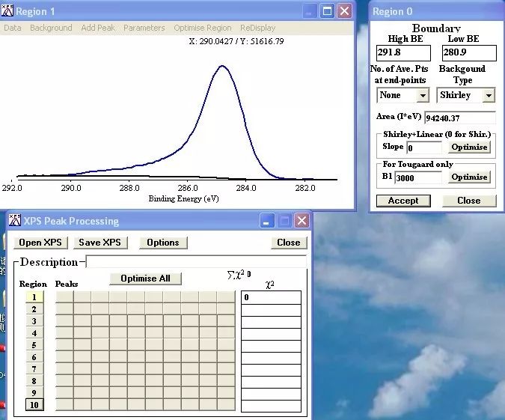The image size is (505, 420).
Task: Open the Optimise Region menu
Action: (203, 28)
